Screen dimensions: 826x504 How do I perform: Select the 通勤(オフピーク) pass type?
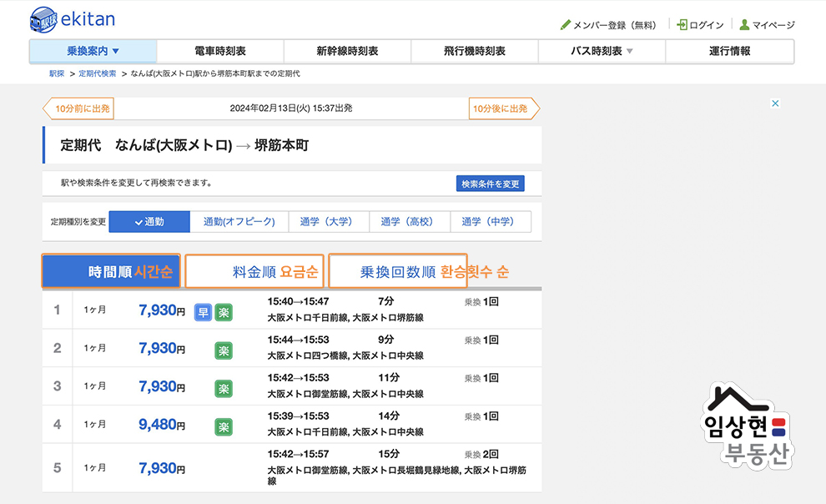pyautogui.click(x=239, y=222)
